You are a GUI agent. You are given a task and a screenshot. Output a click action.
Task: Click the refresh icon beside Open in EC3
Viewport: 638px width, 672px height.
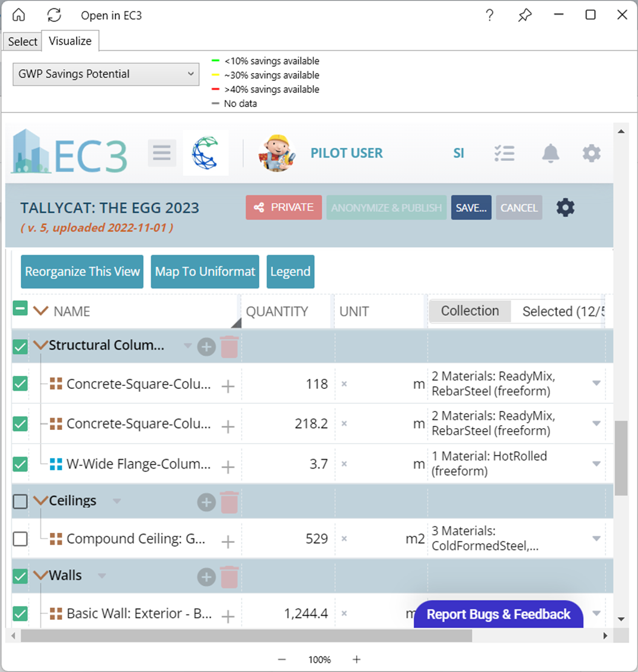[54, 15]
